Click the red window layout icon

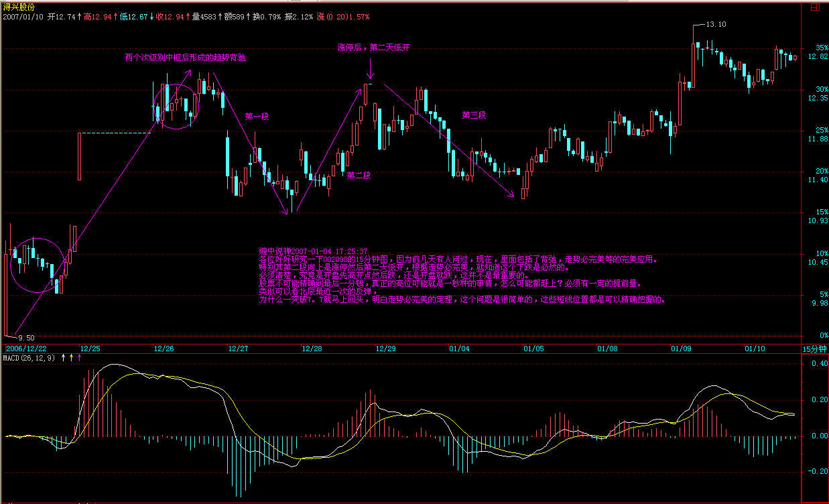pos(814,8)
